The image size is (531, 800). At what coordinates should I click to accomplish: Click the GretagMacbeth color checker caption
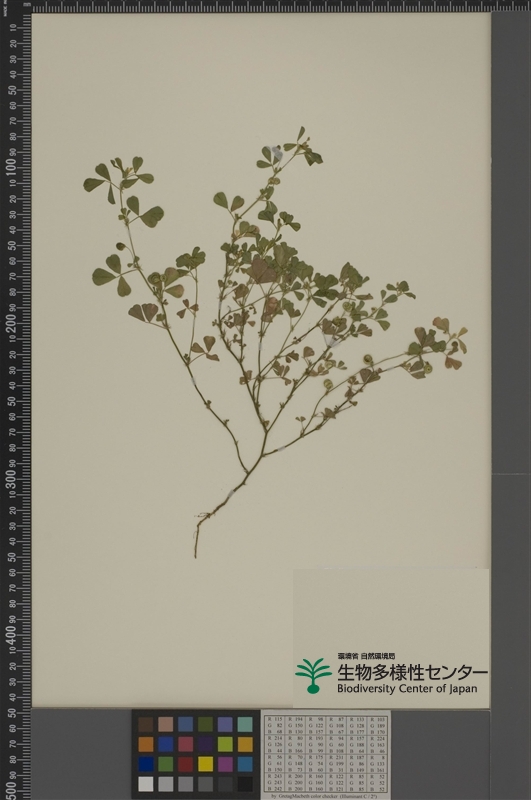pyautogui.click(x=326, y=796)
